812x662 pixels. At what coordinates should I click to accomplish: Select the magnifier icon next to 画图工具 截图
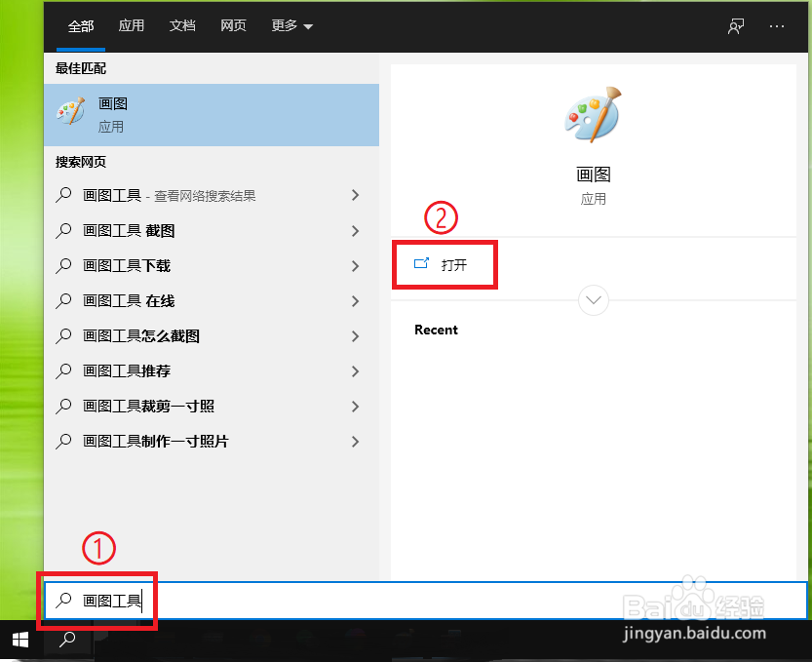point(64,231)
